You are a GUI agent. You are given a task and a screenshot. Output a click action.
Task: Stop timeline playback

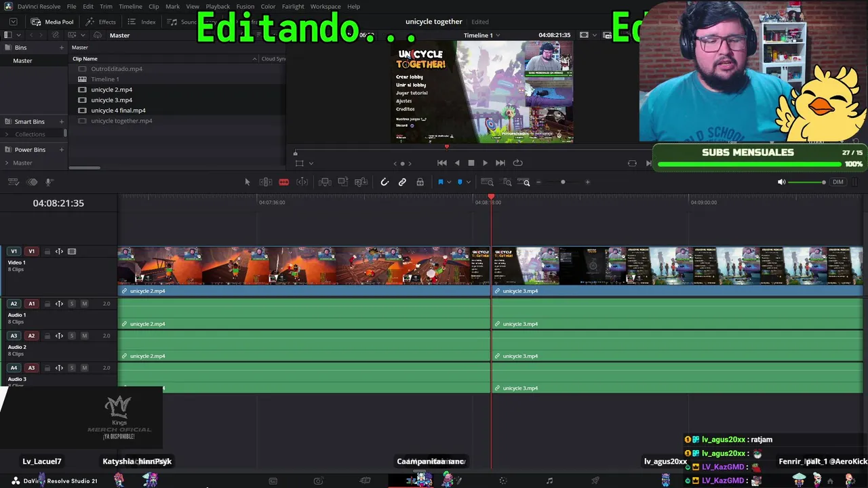(471, 163)
